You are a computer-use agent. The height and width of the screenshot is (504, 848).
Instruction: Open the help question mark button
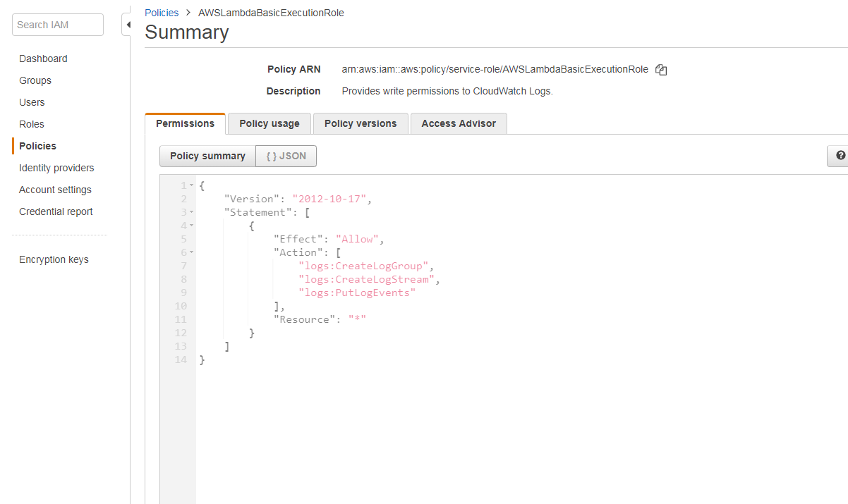pyautogui.click(x=839, y=156)
